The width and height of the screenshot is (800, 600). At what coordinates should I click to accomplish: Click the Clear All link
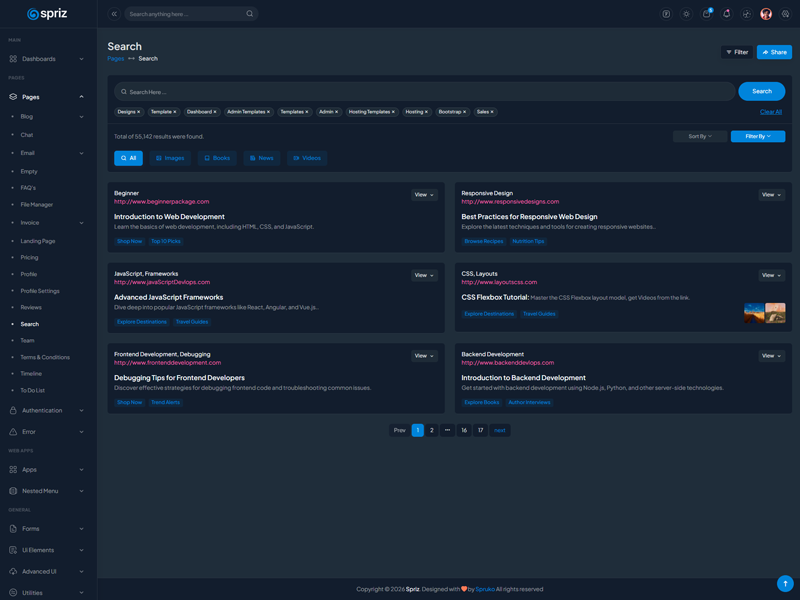tap(770, 112)
